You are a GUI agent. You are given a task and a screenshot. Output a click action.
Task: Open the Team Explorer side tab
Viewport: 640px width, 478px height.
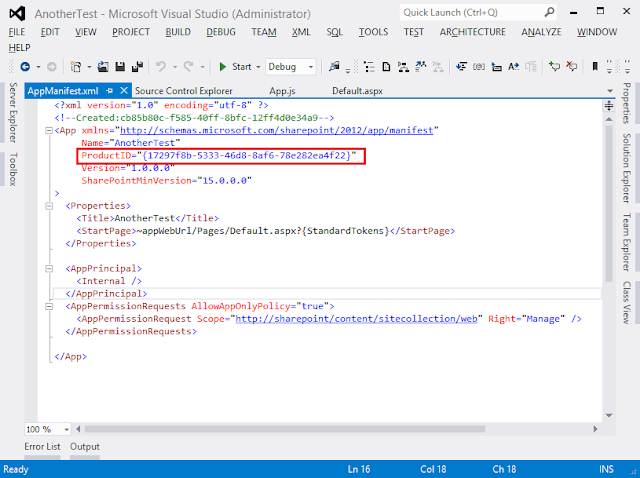click(x=627, y=242)
